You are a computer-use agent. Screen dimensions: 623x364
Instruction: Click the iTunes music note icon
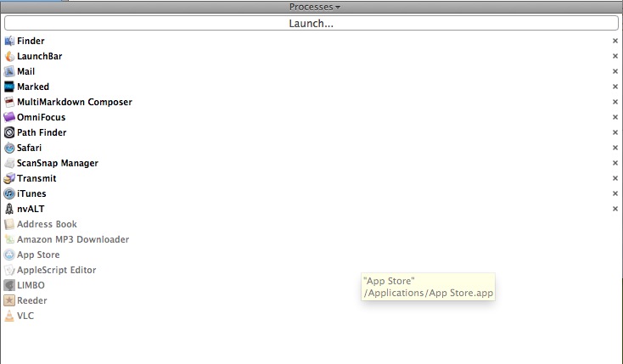pyautogui.click(x=9, y=193)
